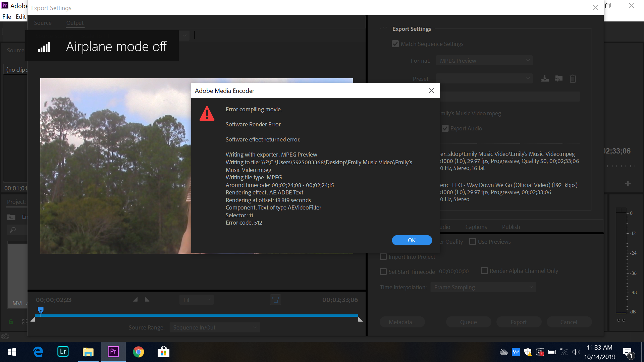
Task: Dismiss the error dialog with OK
Action: [412, 240]
